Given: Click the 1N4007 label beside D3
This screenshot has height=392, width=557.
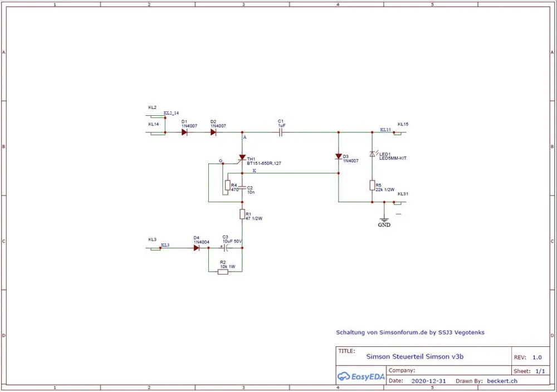Looking at the screenshot, I should click(350, 160).
